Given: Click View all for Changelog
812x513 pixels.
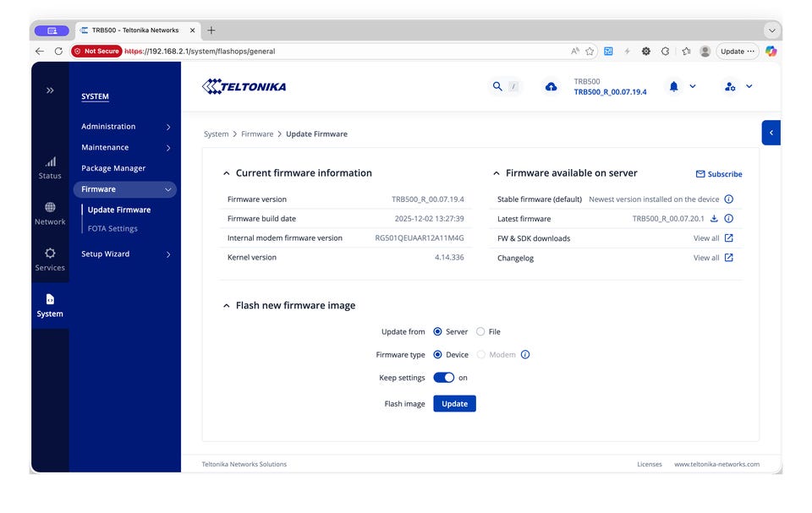Looking at the screenshot, I should click(706, 258).
